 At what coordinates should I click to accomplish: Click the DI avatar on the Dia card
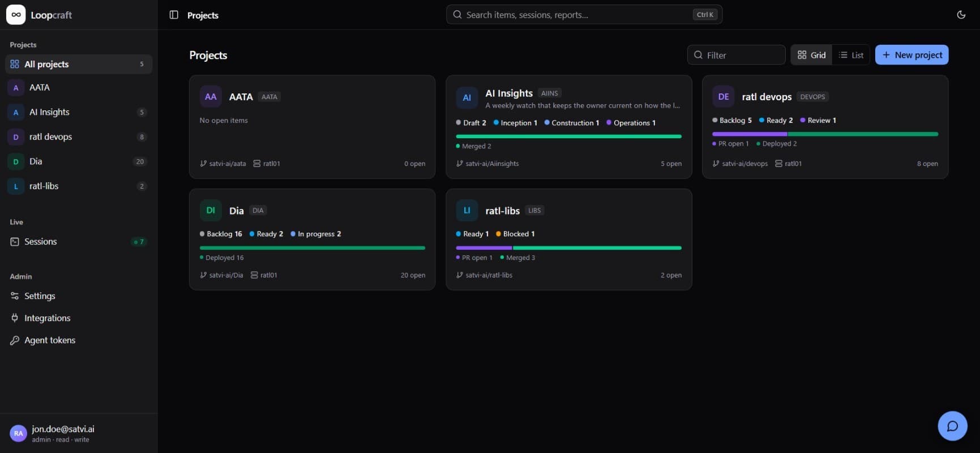[x=211, y=211]
